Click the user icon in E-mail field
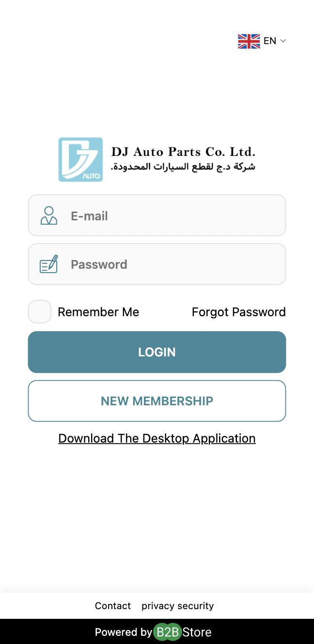 48,215
